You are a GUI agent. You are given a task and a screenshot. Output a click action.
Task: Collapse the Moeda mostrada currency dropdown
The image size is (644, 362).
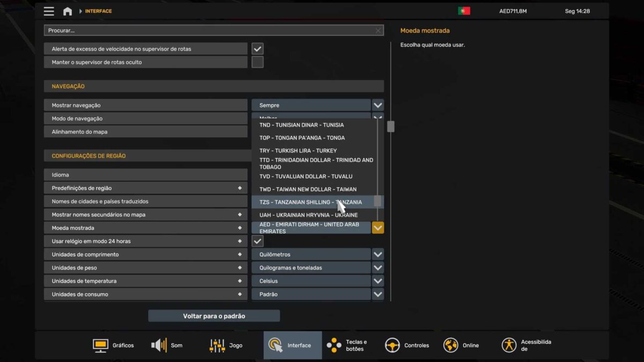[378, 228]
